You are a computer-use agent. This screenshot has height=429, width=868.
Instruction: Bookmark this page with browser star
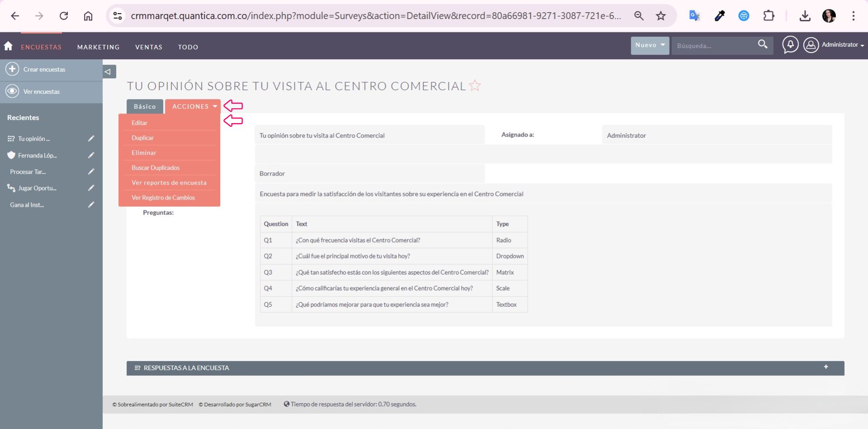click(x=660, y=16)
